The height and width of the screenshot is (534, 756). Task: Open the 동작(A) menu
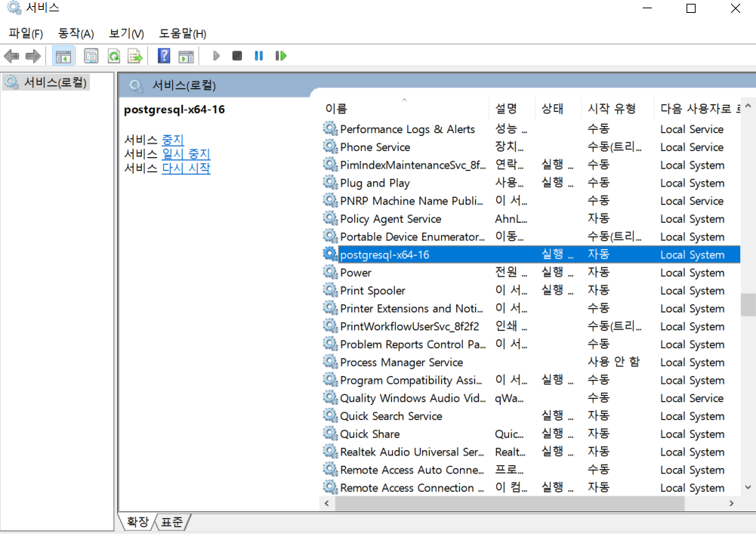(x=76, y=33)
